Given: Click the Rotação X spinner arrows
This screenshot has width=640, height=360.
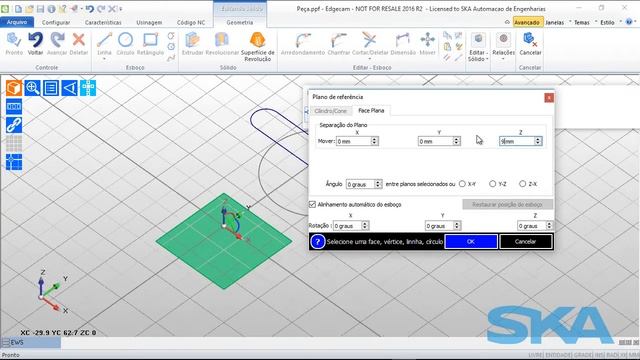Looking at the screenshot, I should point(365,226).
